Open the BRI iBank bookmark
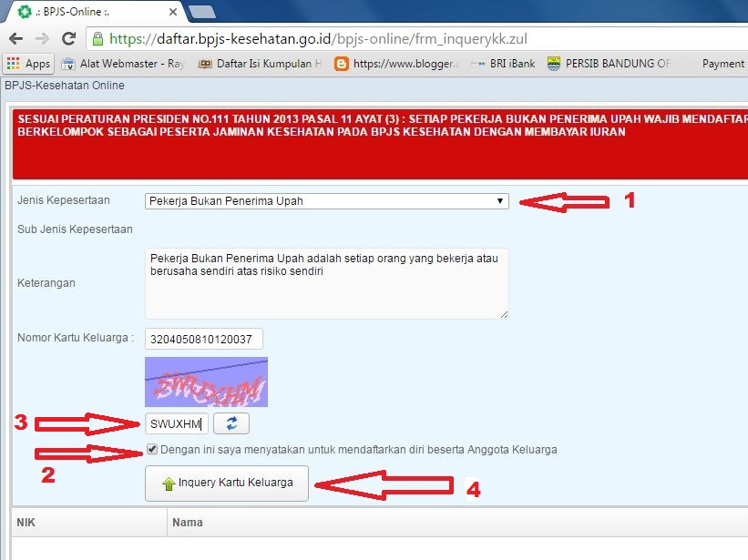Screen dimensions: 748x560 click(503, 64)
